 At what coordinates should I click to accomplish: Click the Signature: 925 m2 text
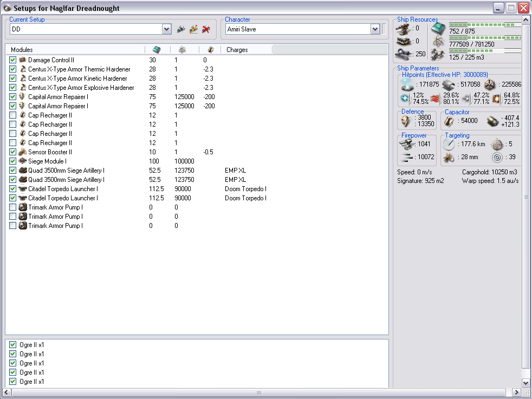(x=420, y=181)
